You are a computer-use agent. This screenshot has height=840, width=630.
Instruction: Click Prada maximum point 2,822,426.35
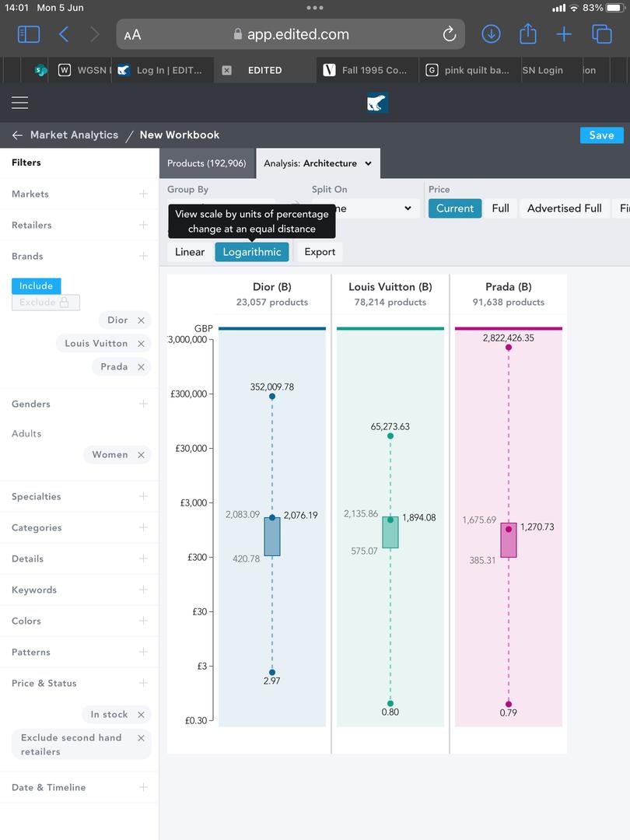coord(509,347)
